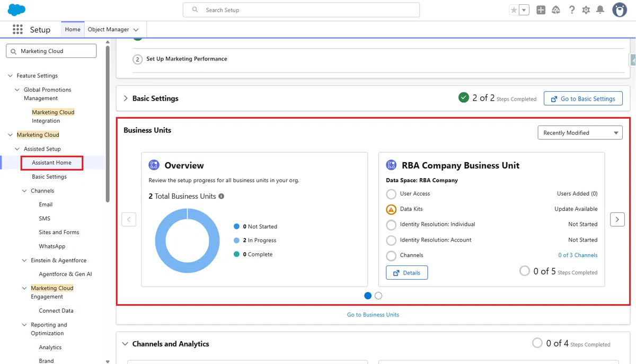Open Sites and Forms sidebar item
Viewport: 636px width, 364px height.
tap(59, 232)
